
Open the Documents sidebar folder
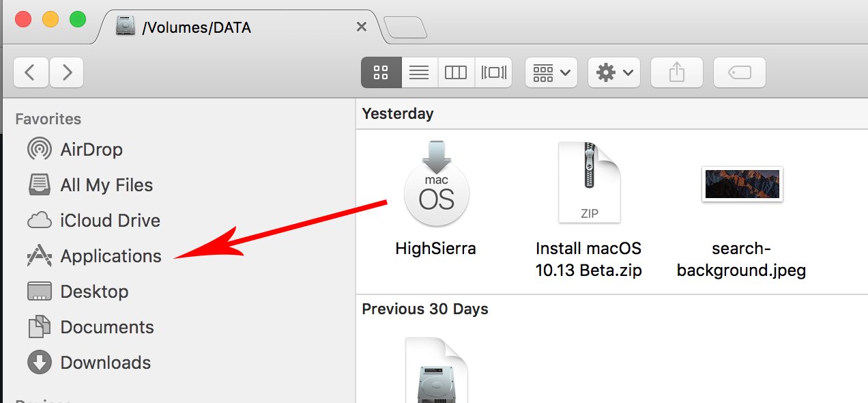(x=106, y=326)
